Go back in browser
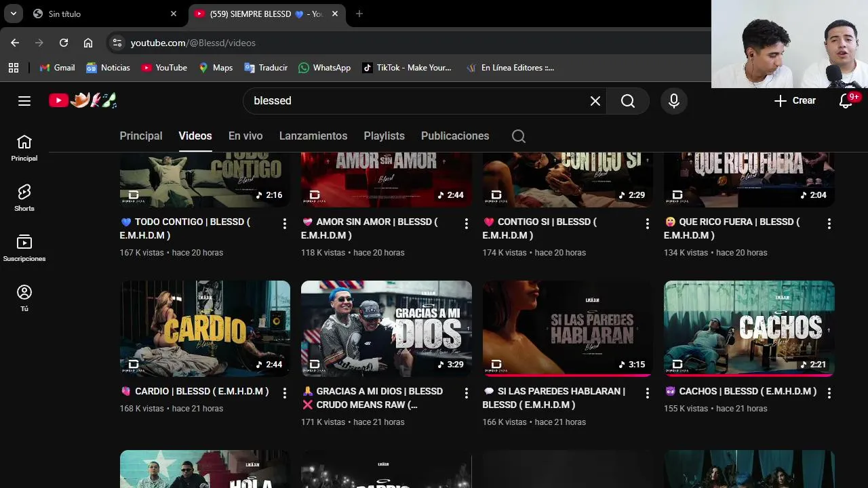868x488 pixels. coord(15,43)
